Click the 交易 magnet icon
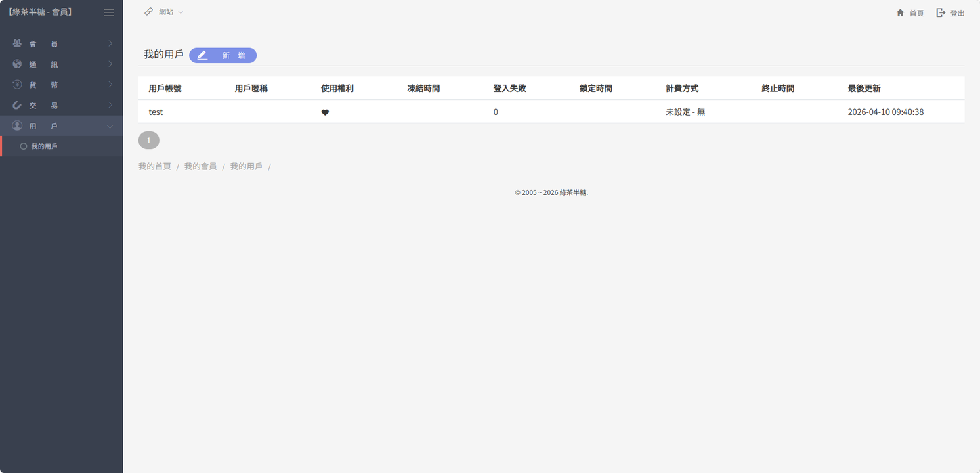Image resolution: width=980 pixels, height=473 pixels. [x=17, y=105]
